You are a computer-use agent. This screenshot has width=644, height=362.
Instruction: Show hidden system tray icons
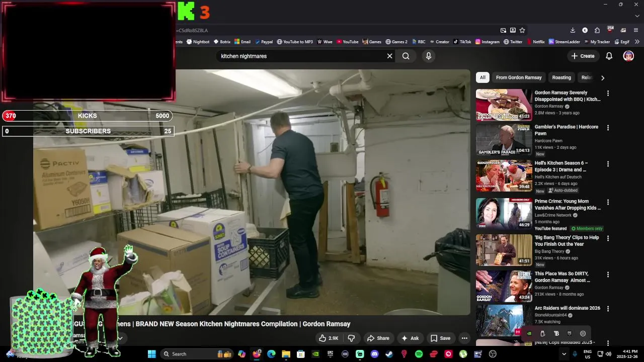click(563, 354)
